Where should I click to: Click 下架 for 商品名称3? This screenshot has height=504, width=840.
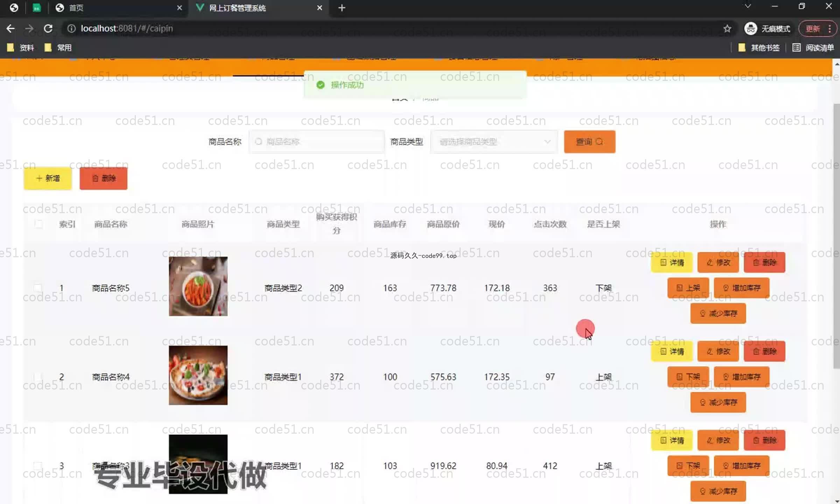click(688, 465)
